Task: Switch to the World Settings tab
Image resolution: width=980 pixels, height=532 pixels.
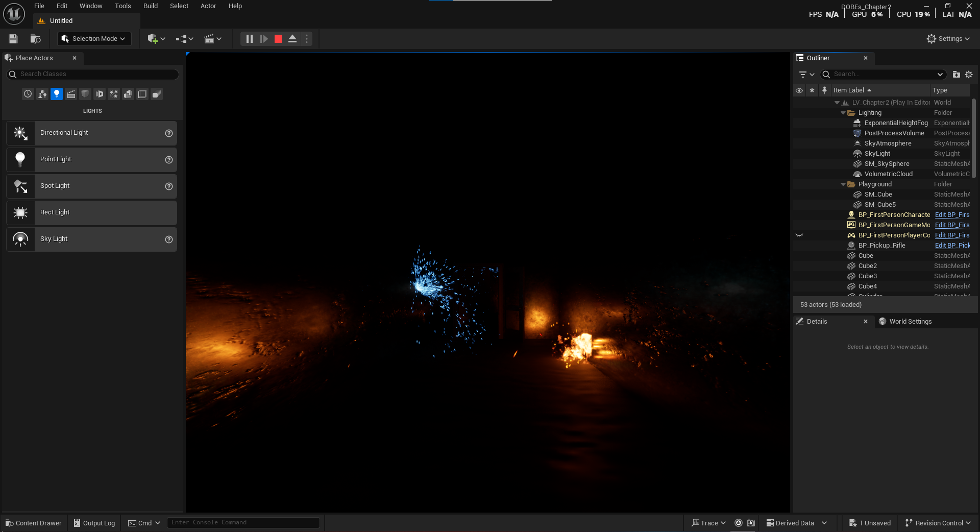Action: 905,322
